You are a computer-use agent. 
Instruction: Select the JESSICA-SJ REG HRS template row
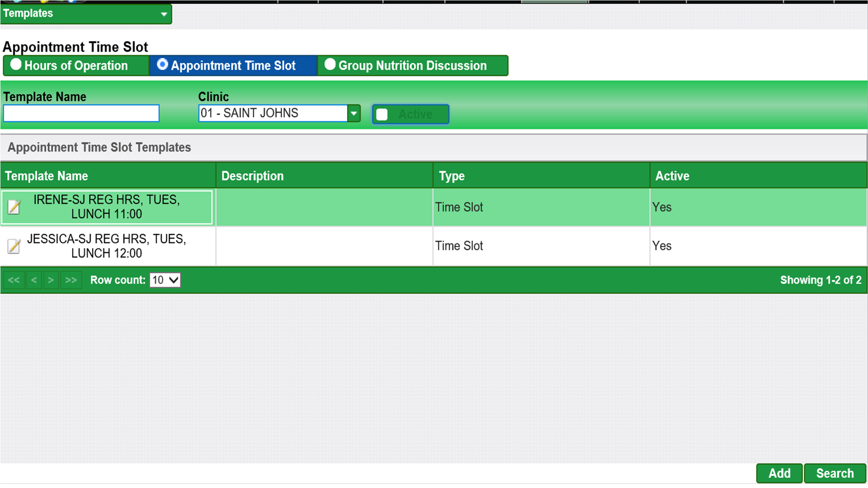tap(106, 246)
